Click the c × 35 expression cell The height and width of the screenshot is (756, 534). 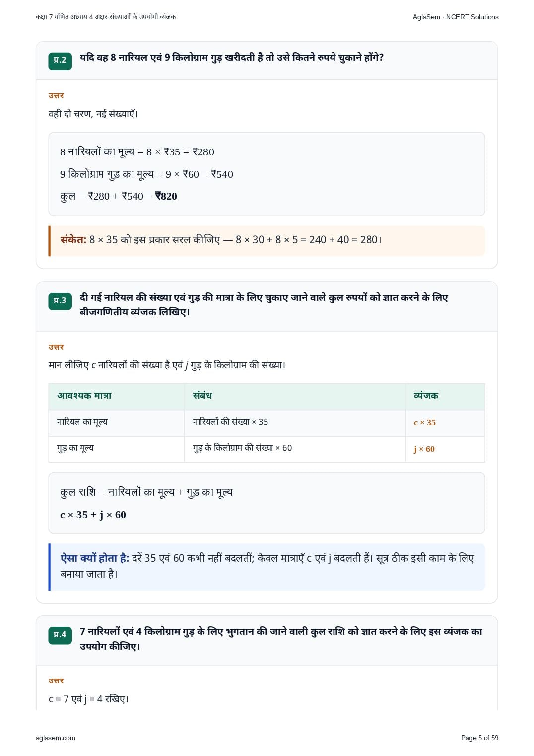click(x=445, y=423)
